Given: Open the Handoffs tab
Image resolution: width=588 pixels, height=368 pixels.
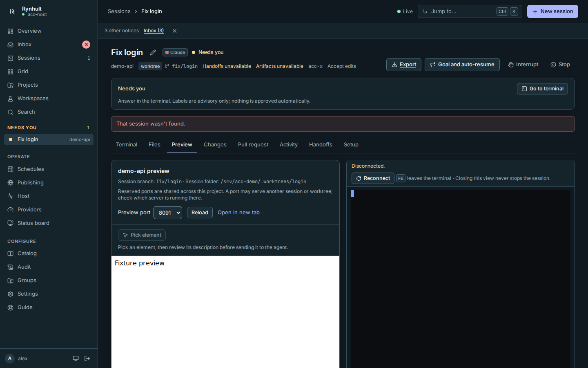Looking at the screenshot, I should [x=321, y=145].
